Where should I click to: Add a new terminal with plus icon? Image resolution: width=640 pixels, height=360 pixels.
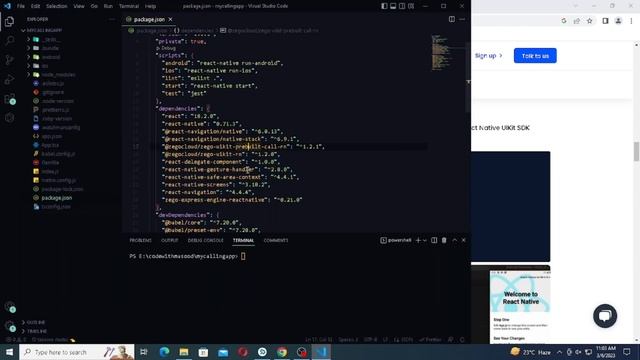click(418, 240)
